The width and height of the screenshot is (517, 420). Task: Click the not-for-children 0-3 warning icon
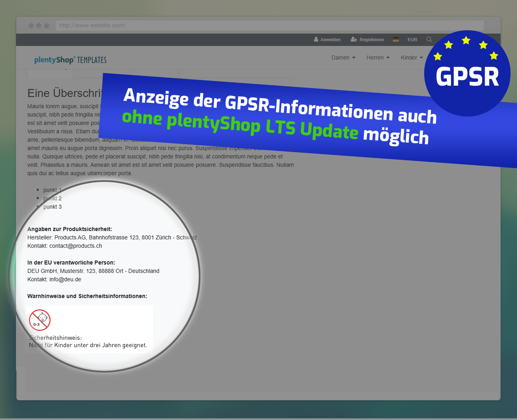click(40, 320)
